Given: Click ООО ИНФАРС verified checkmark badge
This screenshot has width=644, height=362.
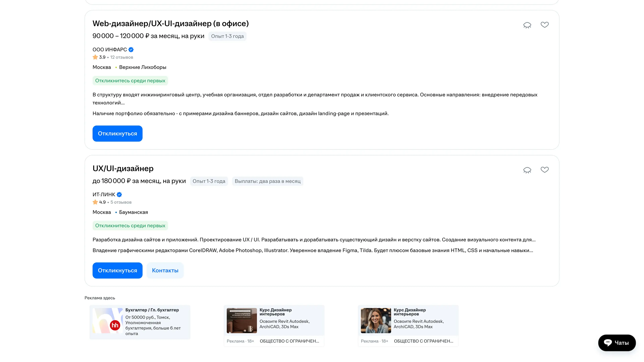Looking at the screenshot, I should pyautogui.click(x=131, y=49).
